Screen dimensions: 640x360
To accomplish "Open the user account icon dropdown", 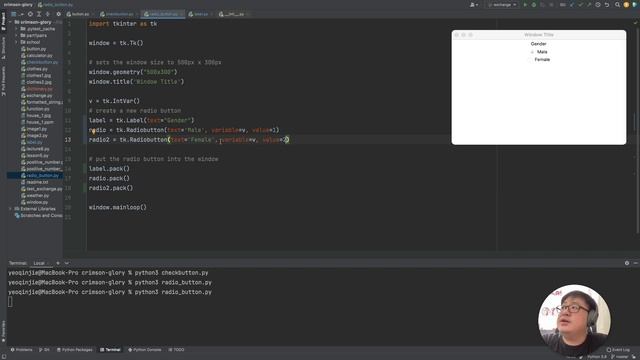I will pyautogui.click(x=473, y=5).
